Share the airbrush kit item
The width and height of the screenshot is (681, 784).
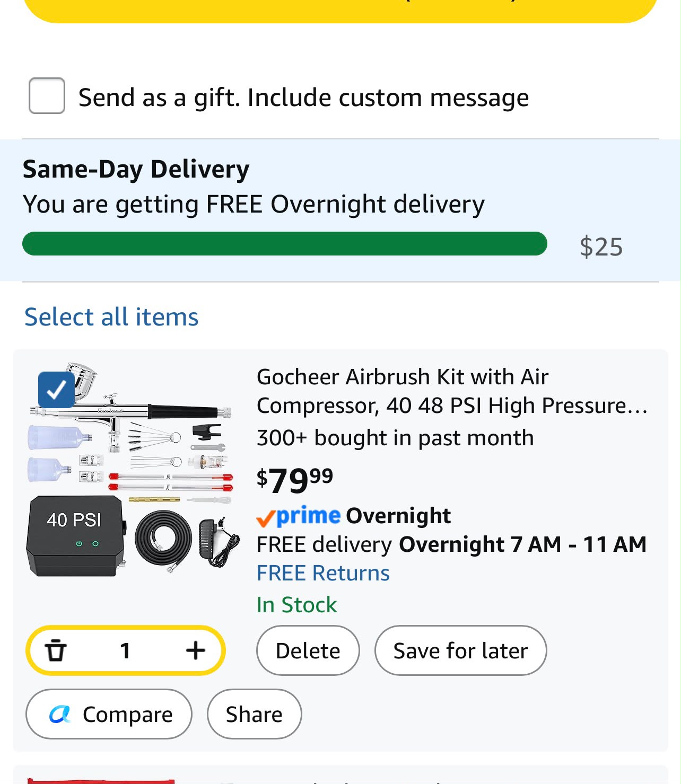coord(255,714)
